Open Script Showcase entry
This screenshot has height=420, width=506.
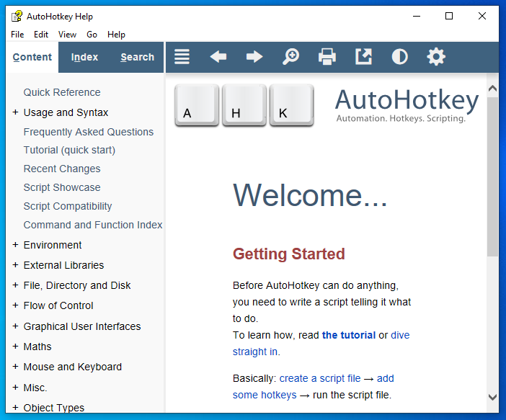pos(62,187)
